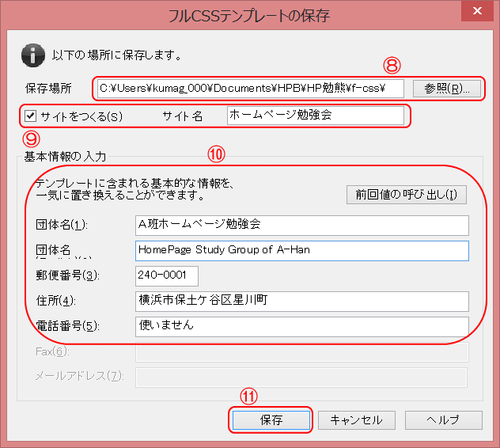The width and height of the screenshot is (500, 448).
Task: Click the 電話番号(5): label
Action: click(x=67, y=326)
